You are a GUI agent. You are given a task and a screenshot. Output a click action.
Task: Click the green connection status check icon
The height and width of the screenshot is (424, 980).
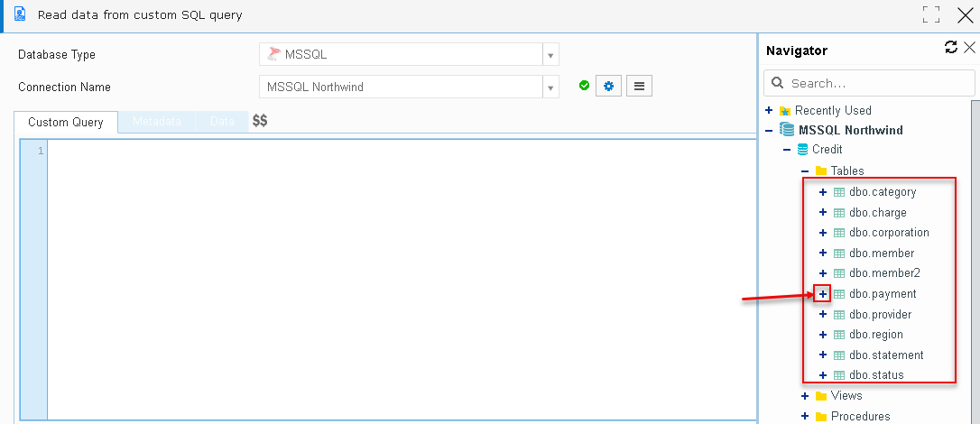(x=585, y=86)
